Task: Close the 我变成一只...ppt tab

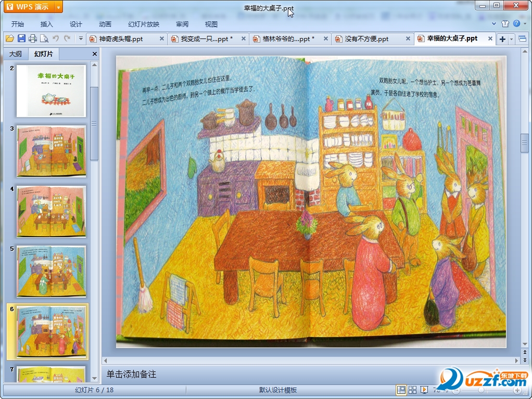Action: tap(244, 38)
